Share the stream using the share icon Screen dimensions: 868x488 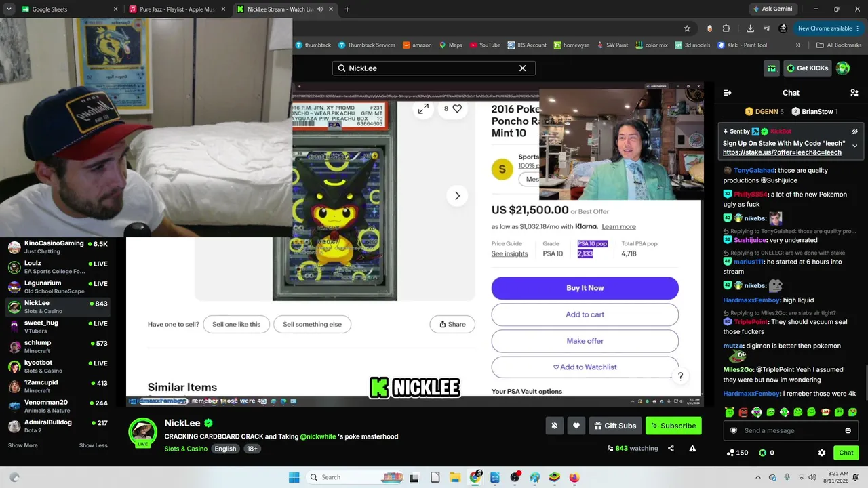click(671, 448)
